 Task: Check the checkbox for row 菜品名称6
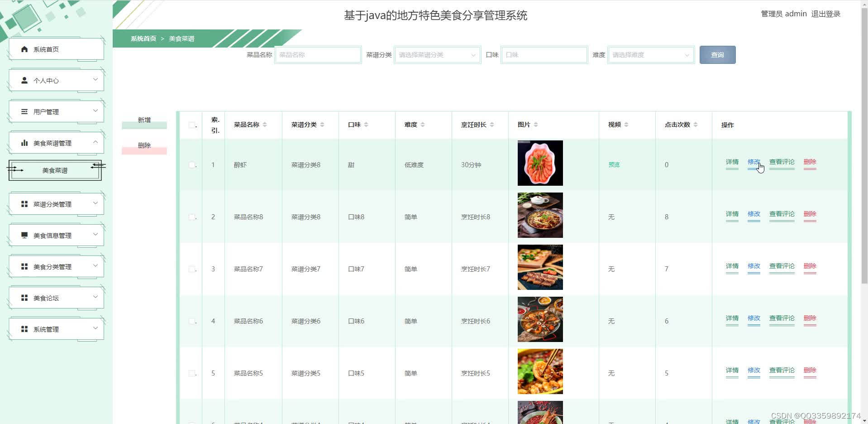coord(192,321)
